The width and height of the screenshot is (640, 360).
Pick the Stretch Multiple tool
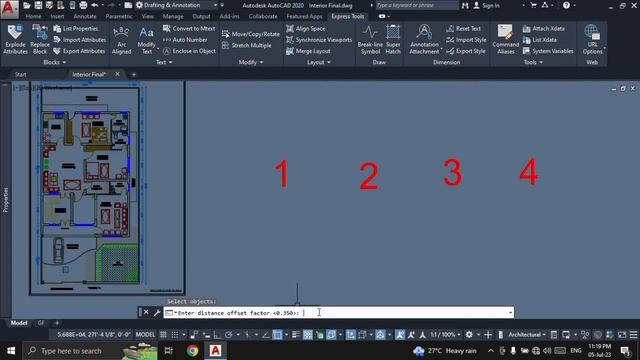coord(247,45)
